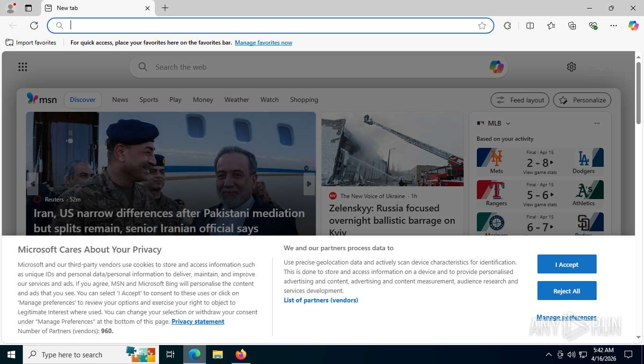Switch to the Sports tab

(149, 100)
